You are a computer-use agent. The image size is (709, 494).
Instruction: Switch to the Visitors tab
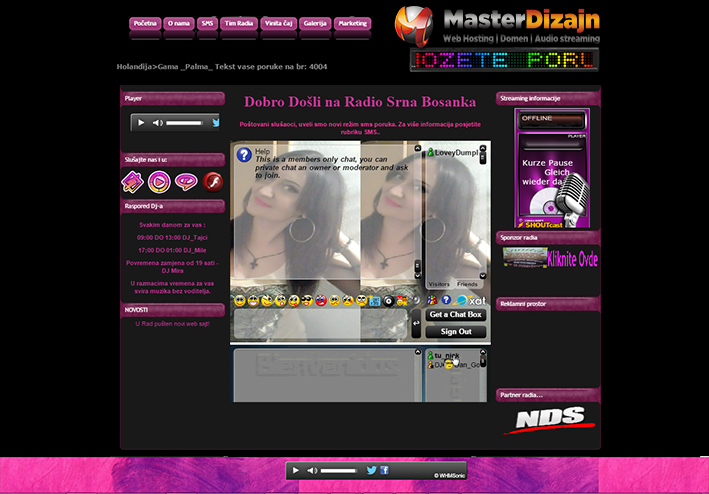(439, 284)
